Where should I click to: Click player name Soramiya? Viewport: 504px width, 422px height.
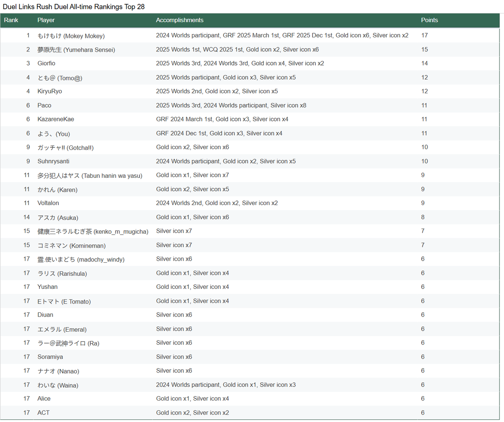click(x=50, y=357)
